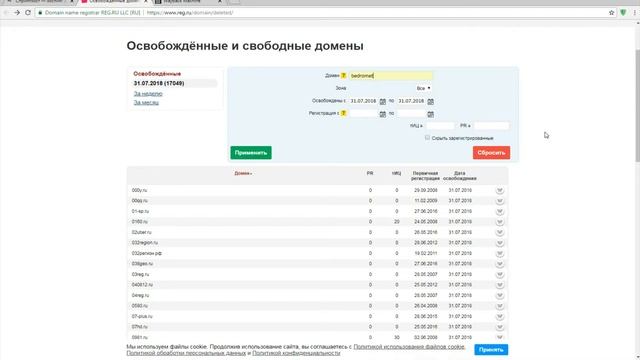640x360 pixels.
Task: Toggle the Скрыть зарегистрированные checkbox
Action: tap(427, 138)
